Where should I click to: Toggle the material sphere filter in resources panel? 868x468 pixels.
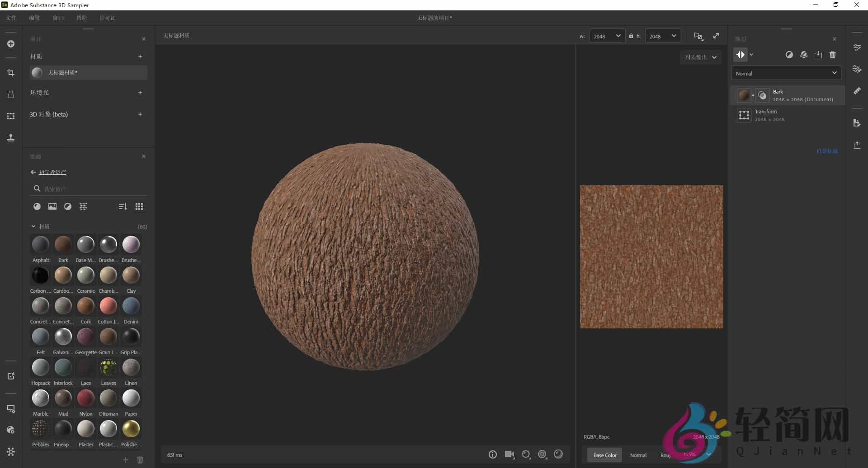point(37,206)
